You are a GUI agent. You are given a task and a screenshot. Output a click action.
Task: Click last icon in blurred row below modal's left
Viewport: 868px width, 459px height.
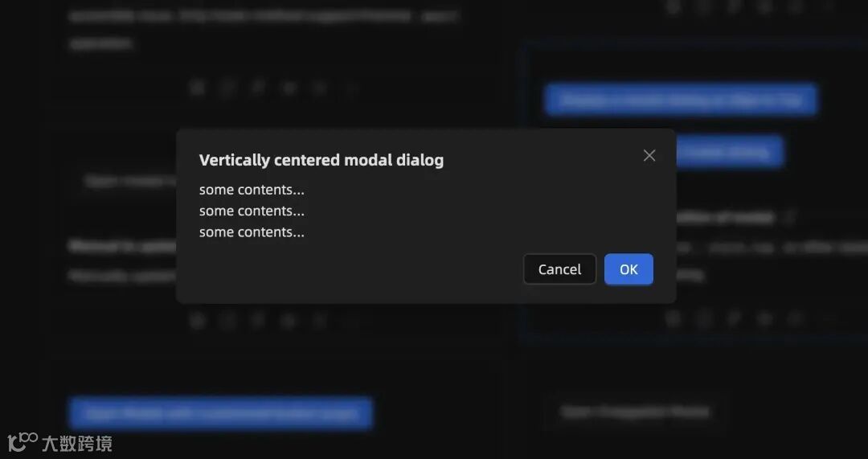(x=350, y=320)
